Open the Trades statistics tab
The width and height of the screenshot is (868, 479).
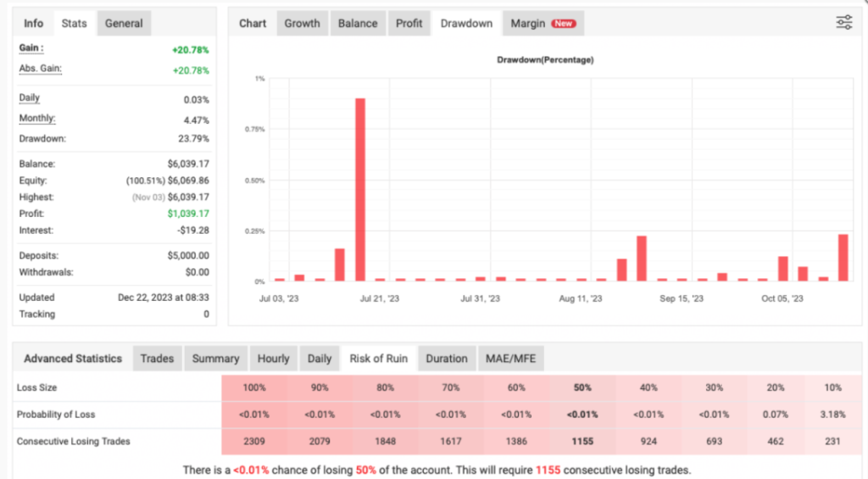click(157, 359)
